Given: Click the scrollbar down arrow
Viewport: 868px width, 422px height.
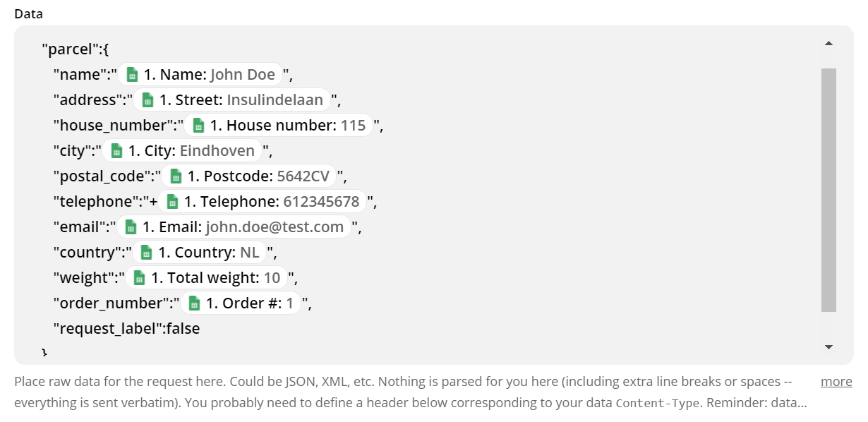Looking at the screenshot, I should pos(828,346).
